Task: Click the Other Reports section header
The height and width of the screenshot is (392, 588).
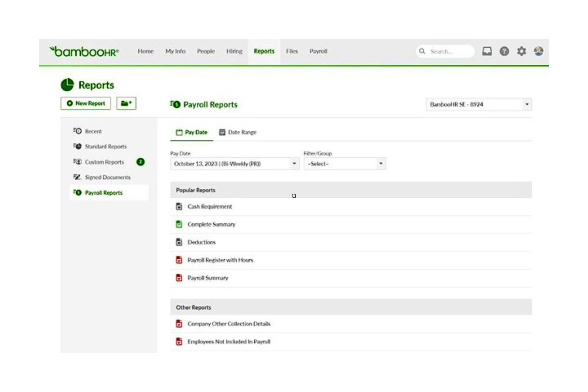Action: click(x=351, y=307)
